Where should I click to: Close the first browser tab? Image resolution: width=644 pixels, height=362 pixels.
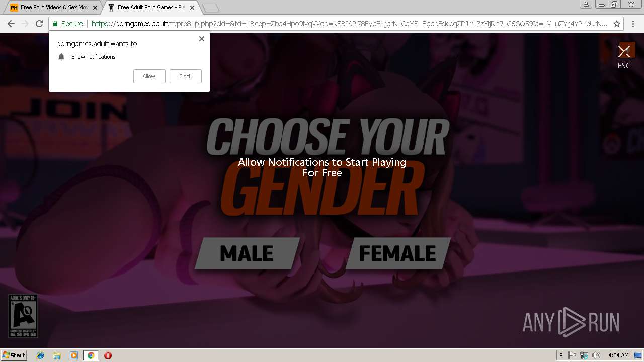coord(95,8)
